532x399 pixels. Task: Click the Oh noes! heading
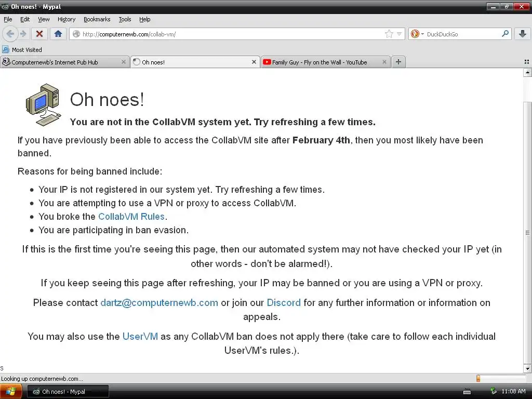coord(107,100)
